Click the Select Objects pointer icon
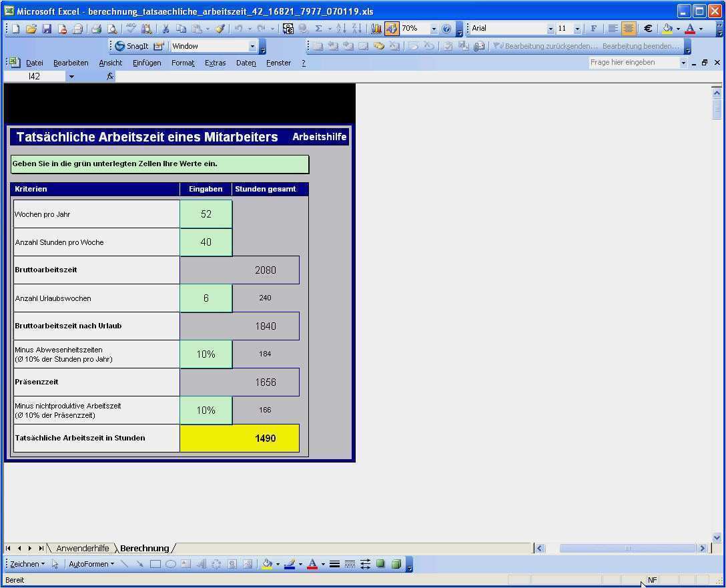This screenshot has width=726, height=588. [55, 564]
